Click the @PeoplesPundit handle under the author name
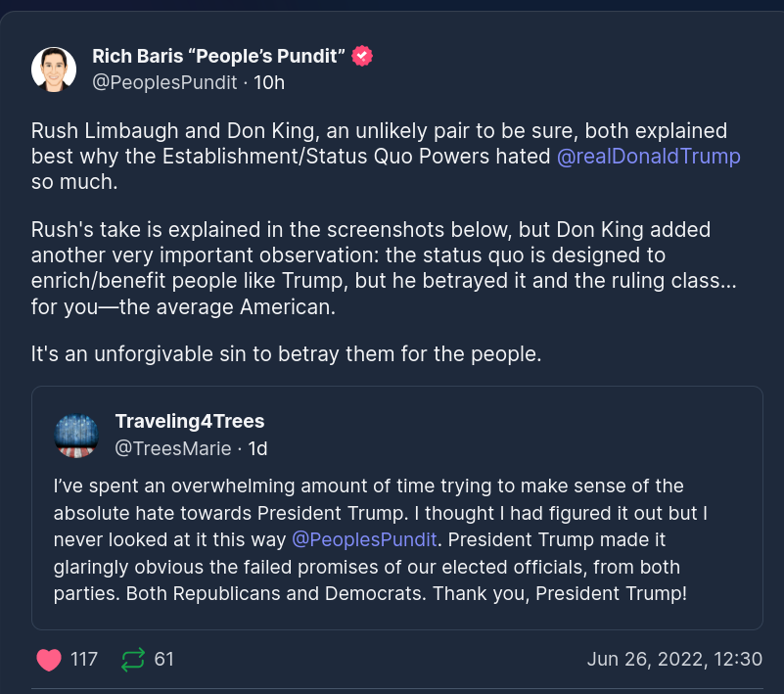 click(164, 82)
